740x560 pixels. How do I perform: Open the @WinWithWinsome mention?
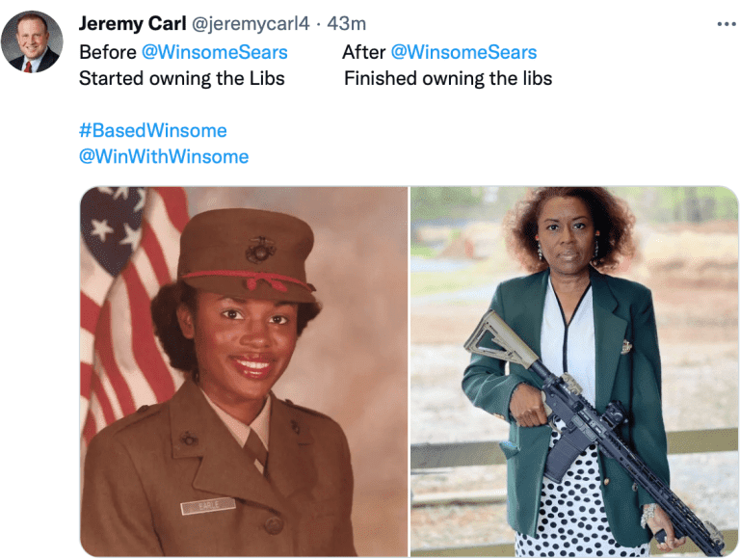pyautogui.click(x=164, y=156)
